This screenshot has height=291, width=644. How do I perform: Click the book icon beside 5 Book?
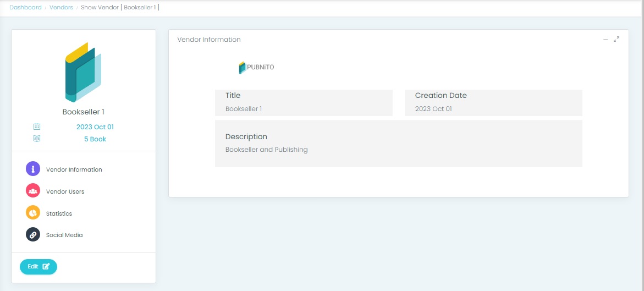37,139
